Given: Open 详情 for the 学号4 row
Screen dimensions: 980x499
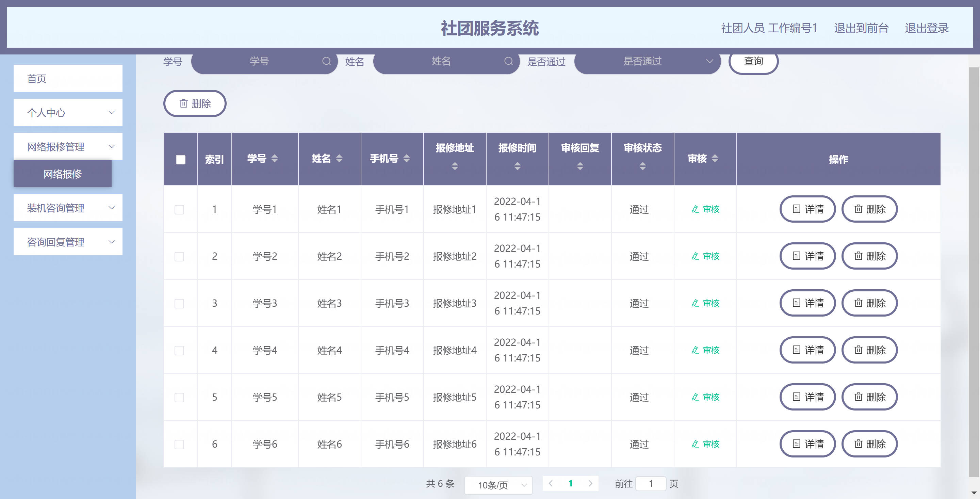Looking at the screenshot, I should [808, 350].
